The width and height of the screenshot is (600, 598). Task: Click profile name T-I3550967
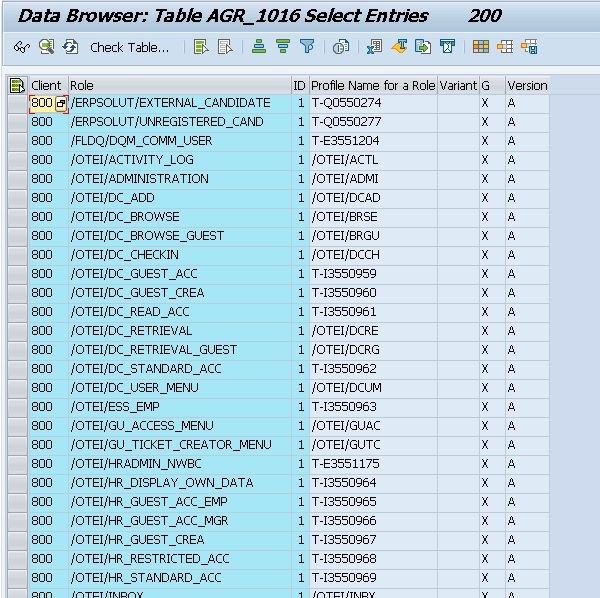click(x=373, y=540)
